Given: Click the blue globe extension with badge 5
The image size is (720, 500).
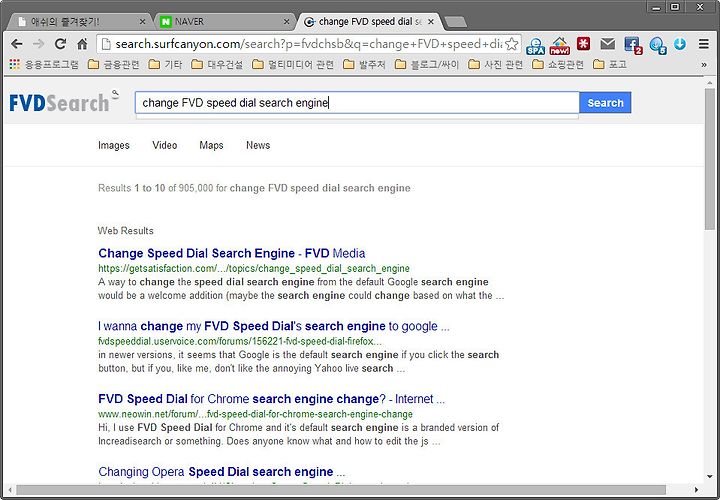Looking at the screenshot, I should tap(658, 45).
